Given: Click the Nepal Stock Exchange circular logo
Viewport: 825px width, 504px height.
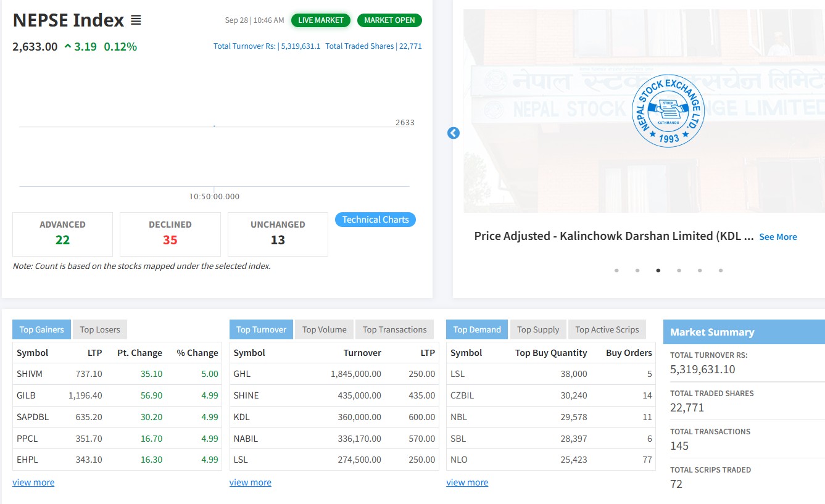Looking at the screenshot, I should coord(668,111).
